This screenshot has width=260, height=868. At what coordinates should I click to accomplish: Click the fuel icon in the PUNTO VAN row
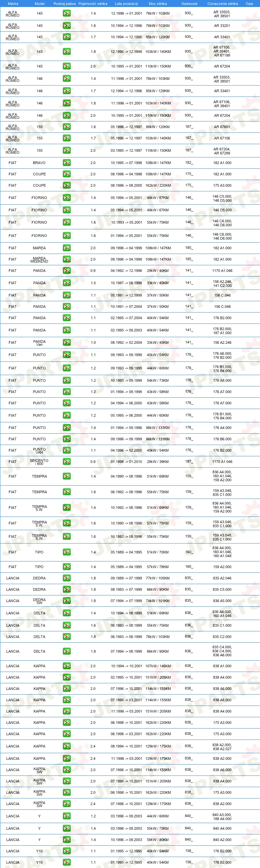67,450
